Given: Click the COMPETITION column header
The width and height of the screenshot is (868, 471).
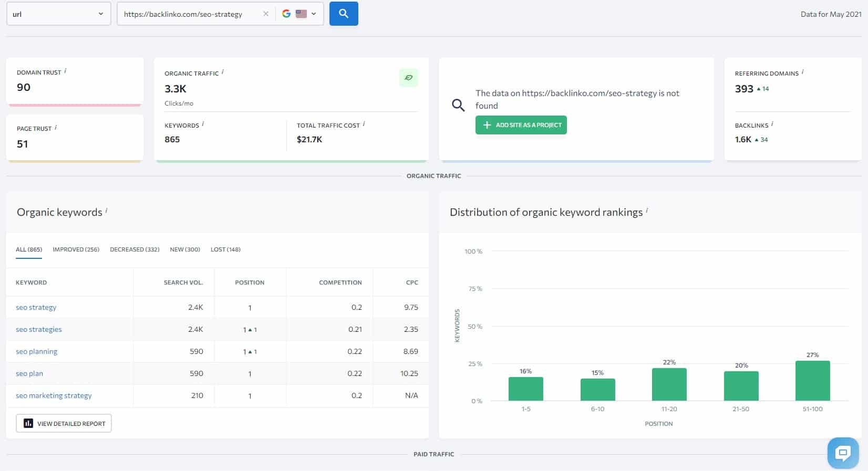Looking at the screenshot, I should [x=340, y=282].
